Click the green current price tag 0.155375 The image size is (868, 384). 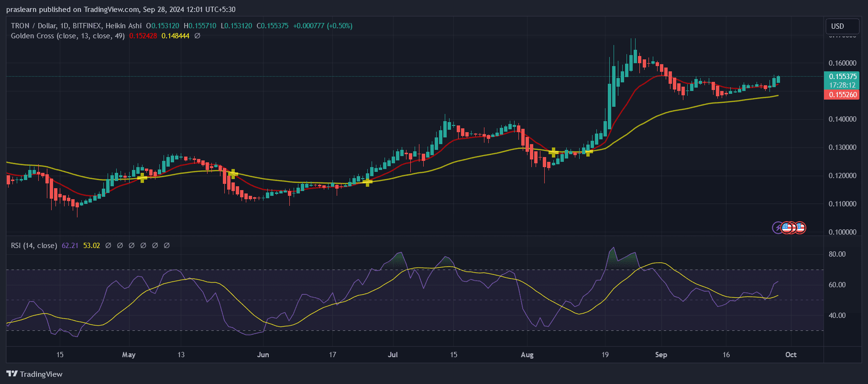(x=842, y=77)
